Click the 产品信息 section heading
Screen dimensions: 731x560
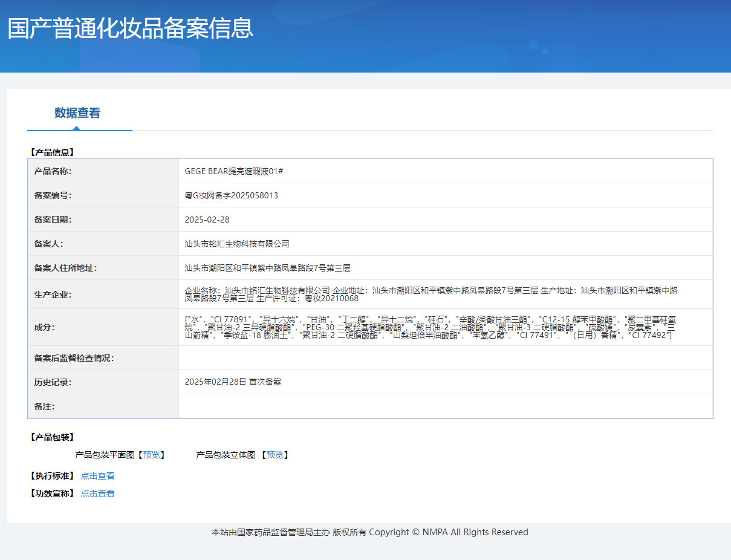(51, 152)
